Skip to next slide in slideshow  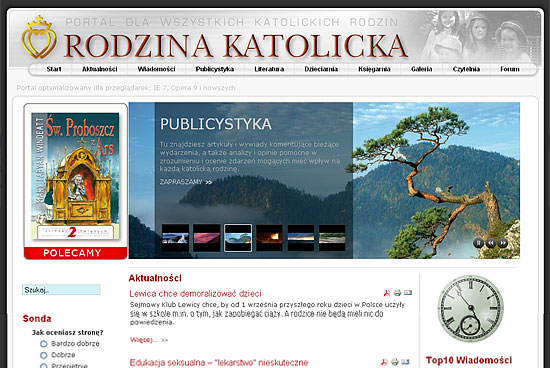(503, 242)
